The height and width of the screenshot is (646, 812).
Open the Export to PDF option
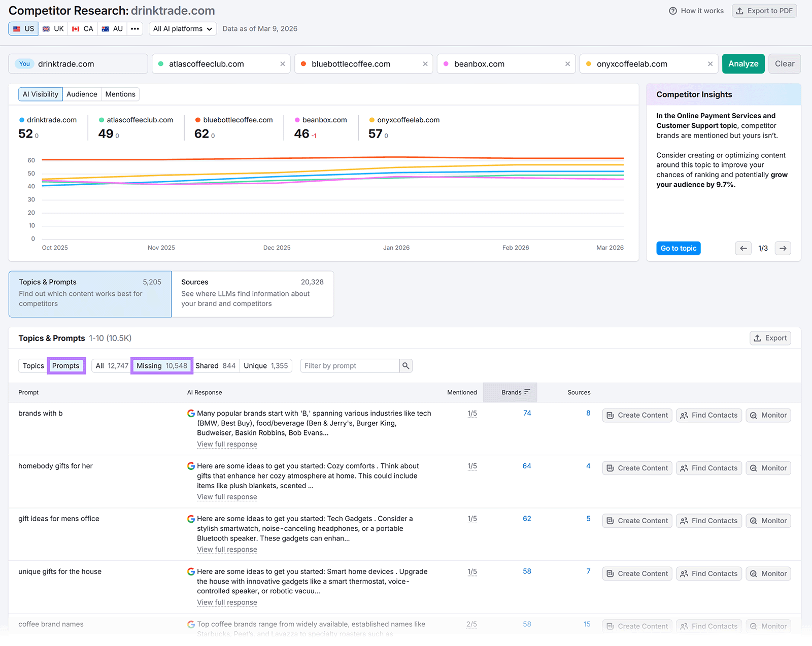(x=764, y=11)
